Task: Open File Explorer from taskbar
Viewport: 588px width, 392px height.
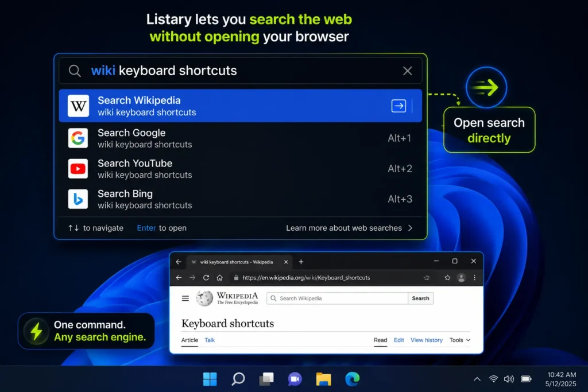Action: pos(324,379)
